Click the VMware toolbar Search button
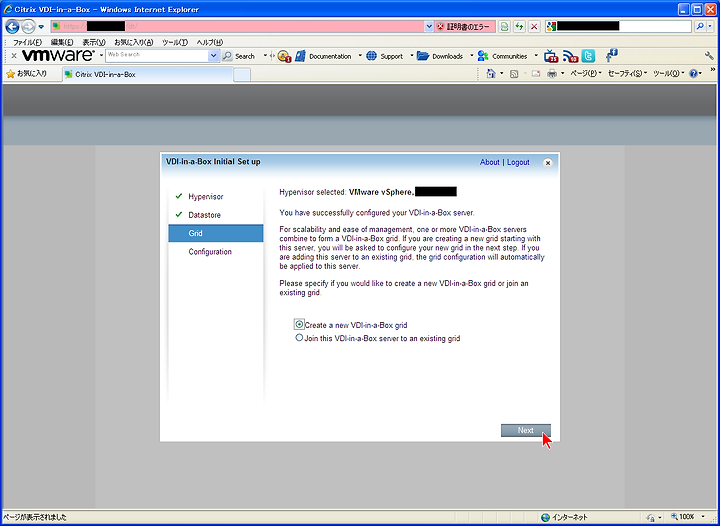Image resolution: width=720 pixels, height=526 pixels. pos(239,56)
